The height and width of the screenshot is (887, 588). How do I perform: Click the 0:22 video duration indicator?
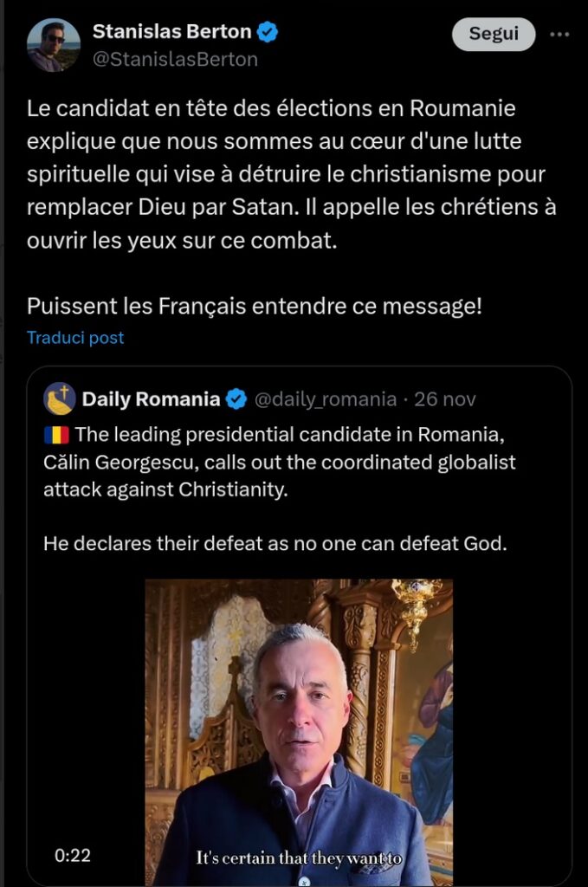(x=74, y=856)
